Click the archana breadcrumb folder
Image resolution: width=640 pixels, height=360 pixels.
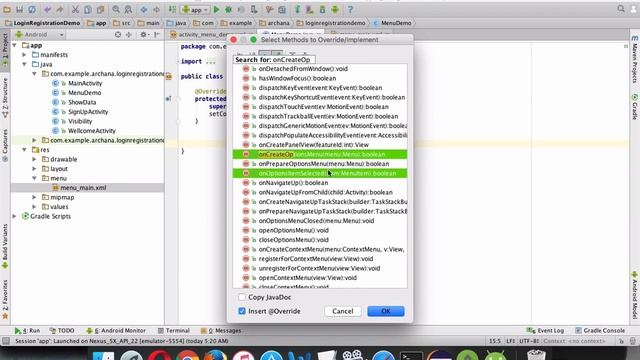tap(274, 23)
